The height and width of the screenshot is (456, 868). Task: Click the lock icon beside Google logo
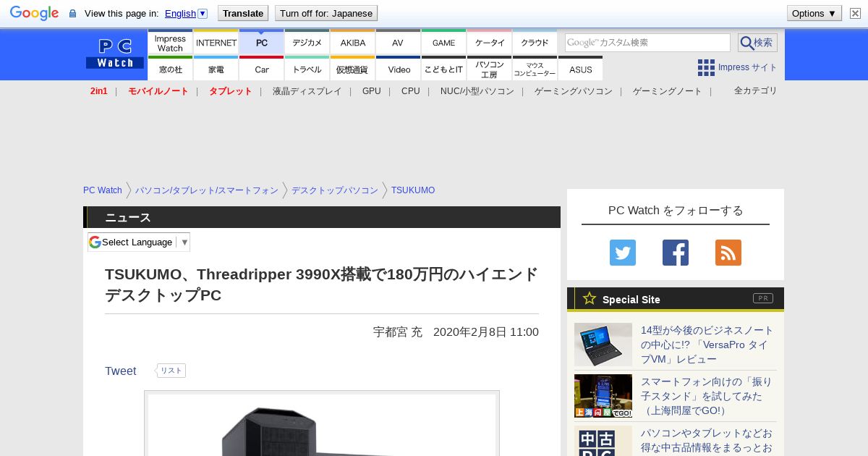coord(72,14)
